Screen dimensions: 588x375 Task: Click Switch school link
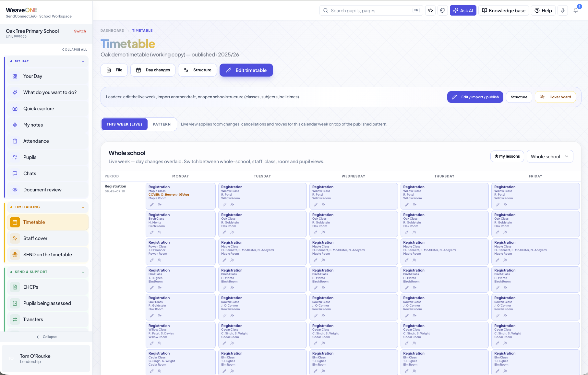point(80,31)
